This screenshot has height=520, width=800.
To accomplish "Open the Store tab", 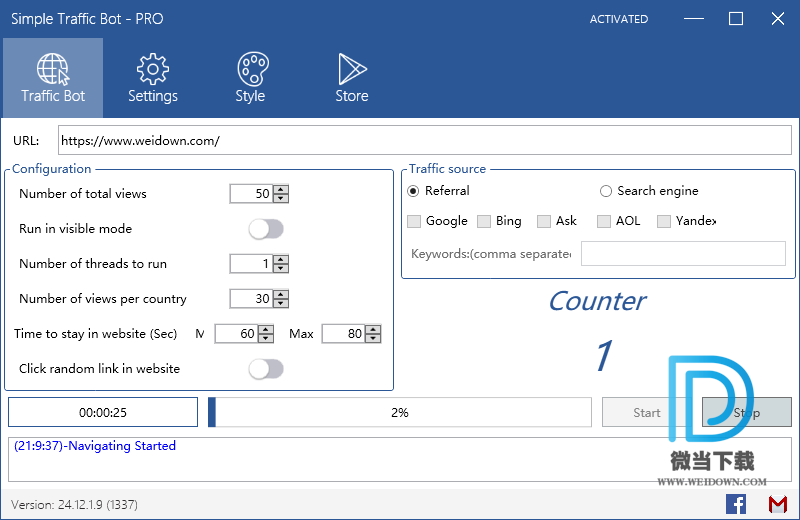I will pyautogui.click(x=352, y=78).
